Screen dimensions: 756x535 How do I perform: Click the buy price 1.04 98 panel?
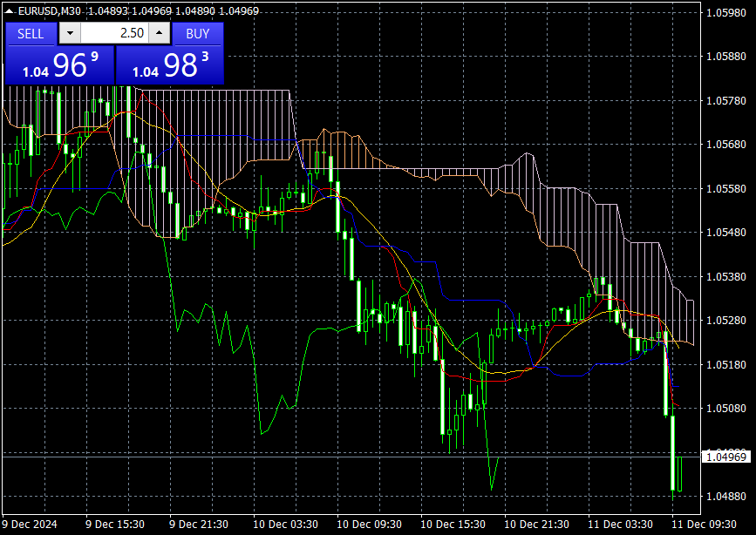point(170,65)
